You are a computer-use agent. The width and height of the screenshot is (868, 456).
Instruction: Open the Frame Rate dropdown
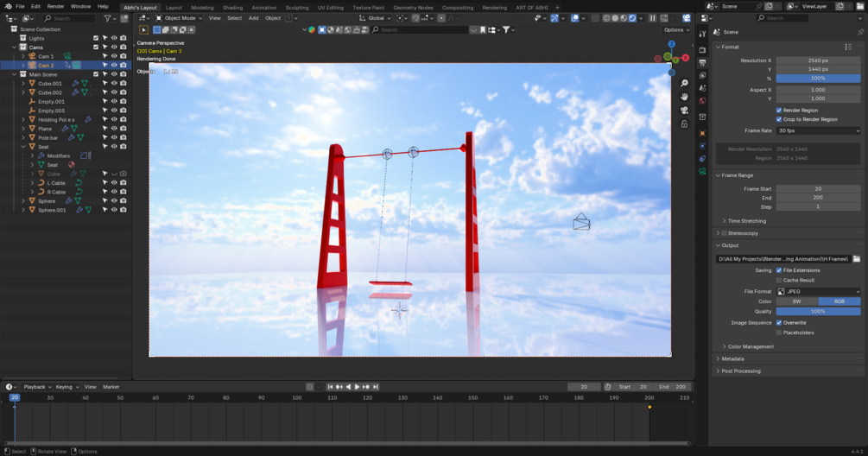pos(818,130)
